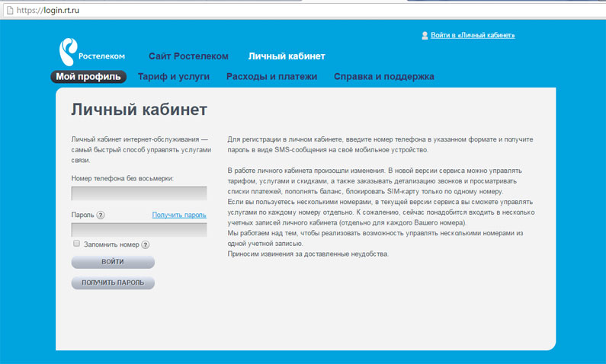Go to the Расходы и платежи tab

pos(271,77)
